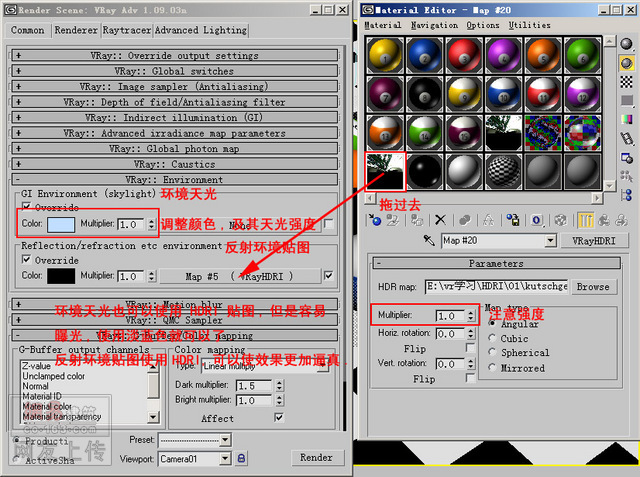Click the eyedropper Pick Material icon
The width and height of the screenshot is (640, 477).
pos(429,240)
